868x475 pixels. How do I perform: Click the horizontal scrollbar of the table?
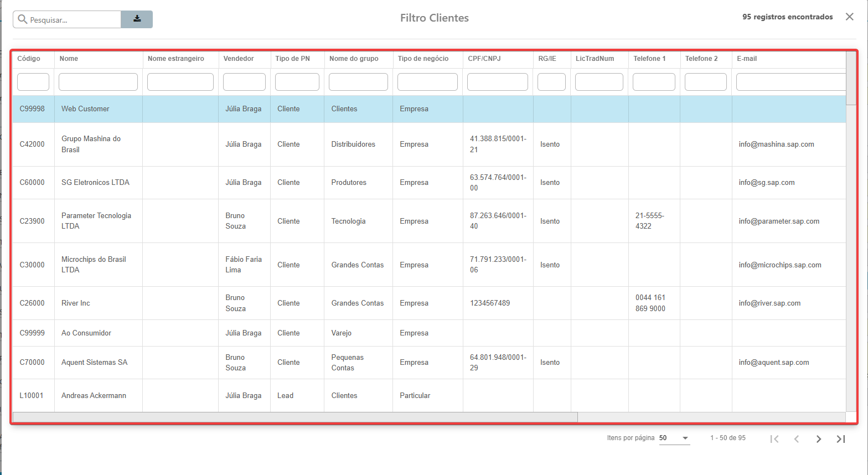coord(294,417)
